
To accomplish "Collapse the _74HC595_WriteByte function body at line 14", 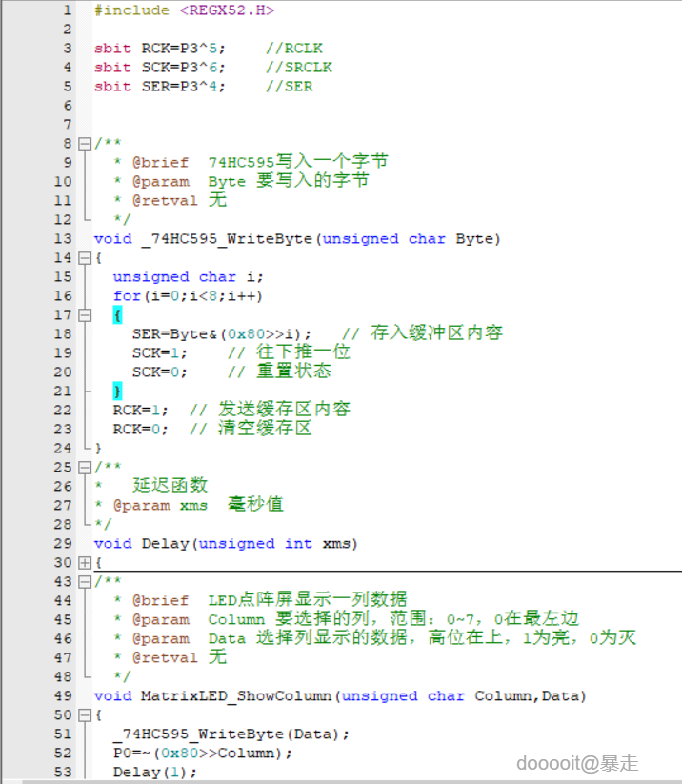I will [85, 258].
